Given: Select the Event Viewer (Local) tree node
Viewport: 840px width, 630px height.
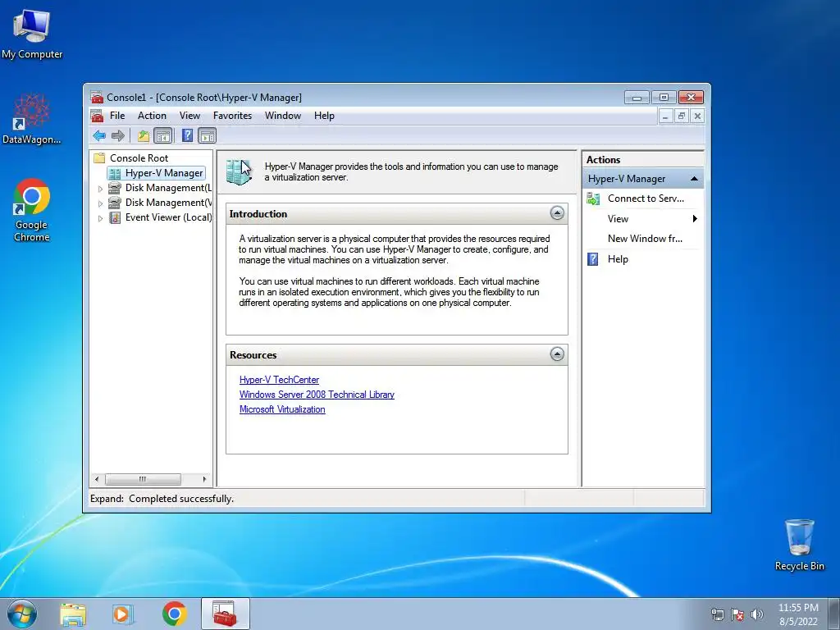Looking at the screenshot, I should tap(160, 217).
